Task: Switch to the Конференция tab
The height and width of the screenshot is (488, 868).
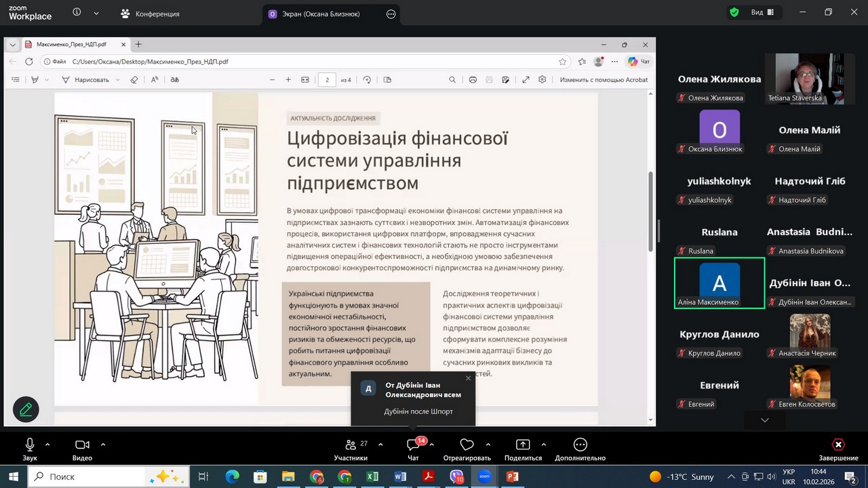Action: tap(150, 14)
